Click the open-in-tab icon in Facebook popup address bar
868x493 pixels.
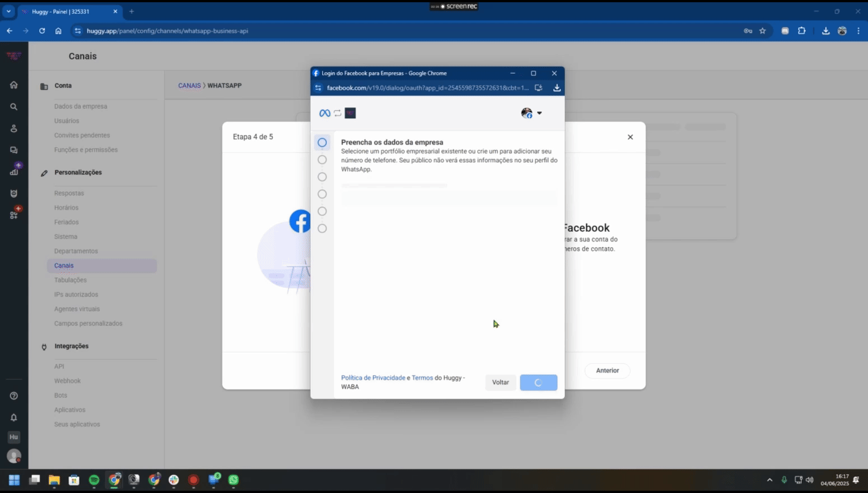click(x=538, y=87)
